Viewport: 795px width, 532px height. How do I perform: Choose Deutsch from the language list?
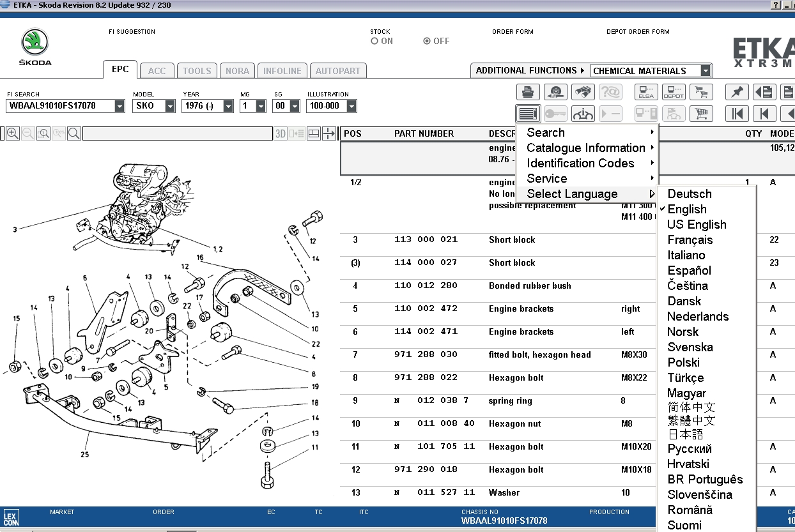coord(689,194)
